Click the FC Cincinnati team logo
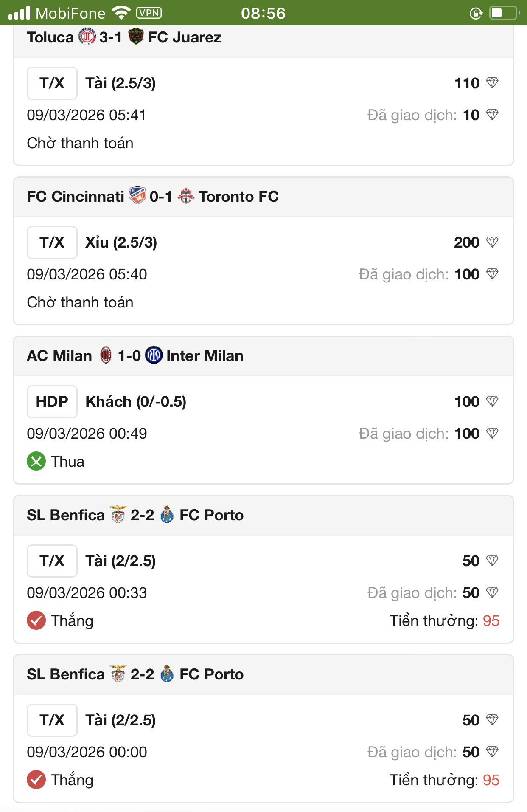The height and width of the screenshot is (812, 527). pos(137,196)
